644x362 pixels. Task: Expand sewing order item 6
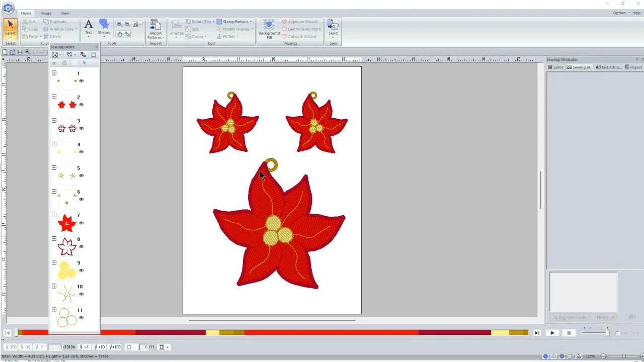(x=54, y=191)
